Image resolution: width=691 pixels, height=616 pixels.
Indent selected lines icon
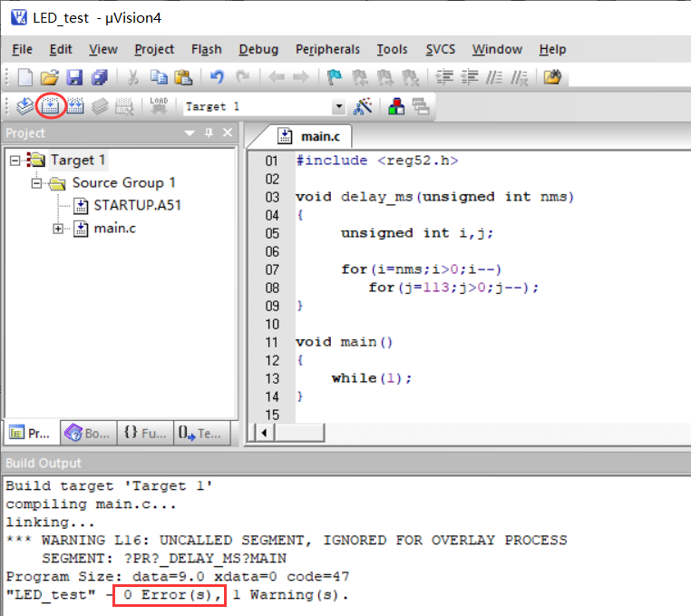coord(444,77)
